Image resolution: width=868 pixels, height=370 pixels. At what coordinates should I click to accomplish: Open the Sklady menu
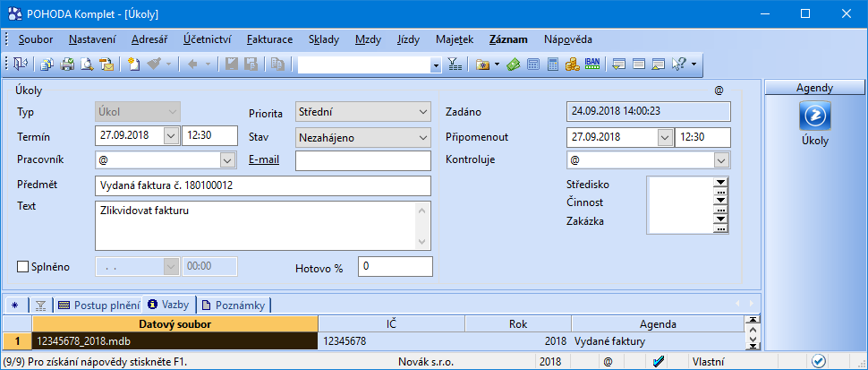tap(324, 40)
